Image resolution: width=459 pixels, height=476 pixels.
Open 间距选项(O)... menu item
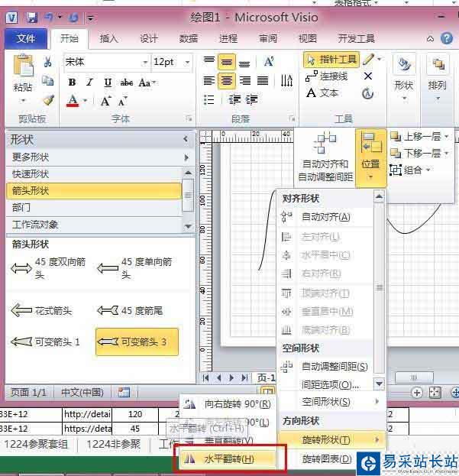pyautogui.click(x=326, y=384)
